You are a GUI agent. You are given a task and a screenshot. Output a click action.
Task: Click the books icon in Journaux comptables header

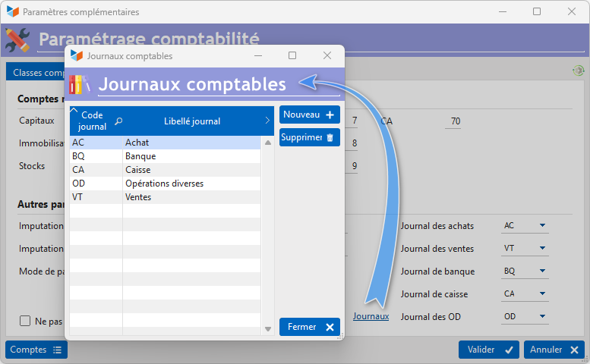[x=80, y=84]
